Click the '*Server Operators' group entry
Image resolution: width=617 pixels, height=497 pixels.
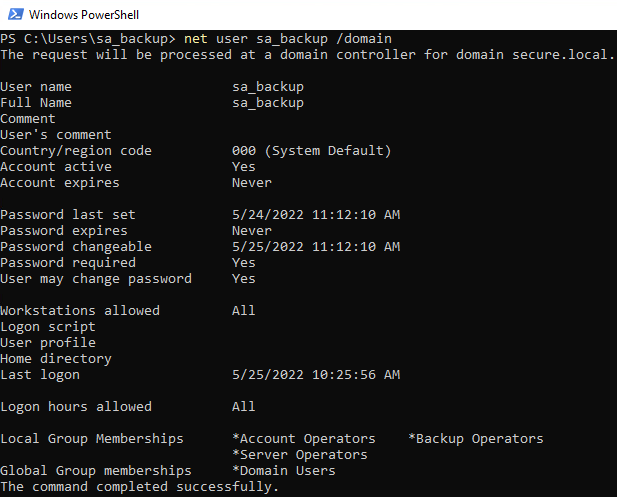[x=300, y=455]
